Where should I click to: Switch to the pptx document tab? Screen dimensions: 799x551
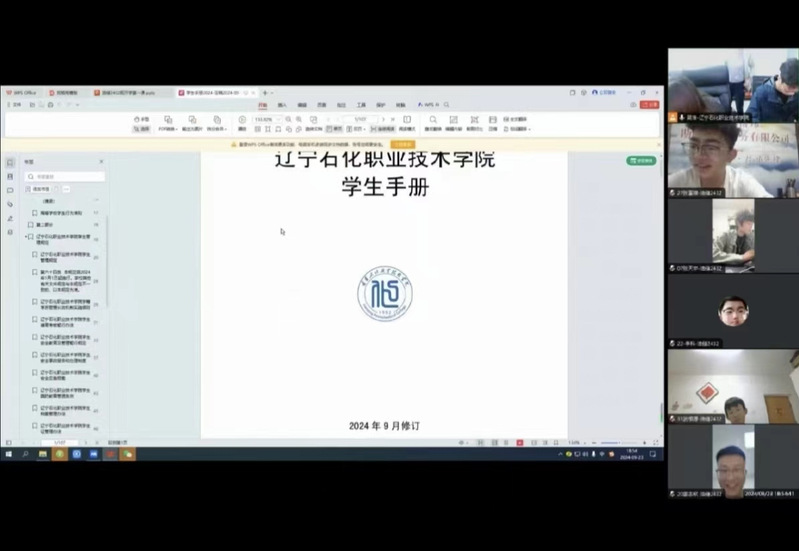pyautogui.click(x=131, y=93)
